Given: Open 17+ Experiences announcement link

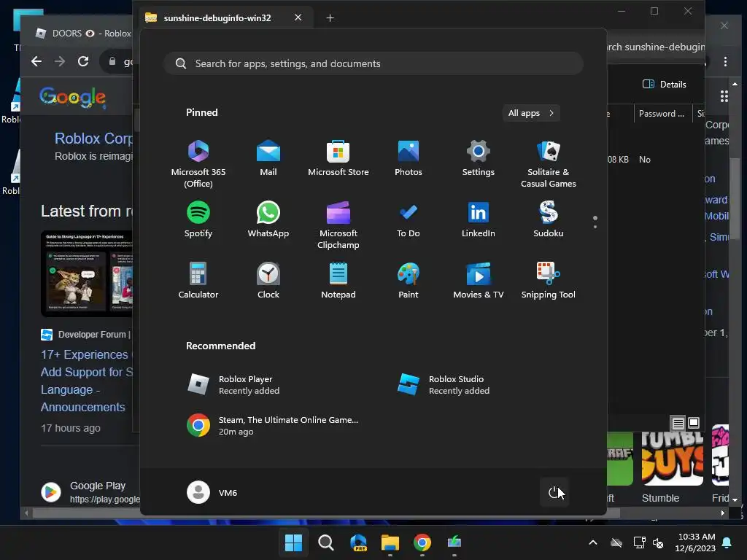Looking at the screenshot, I should click(x=88, y=381).
